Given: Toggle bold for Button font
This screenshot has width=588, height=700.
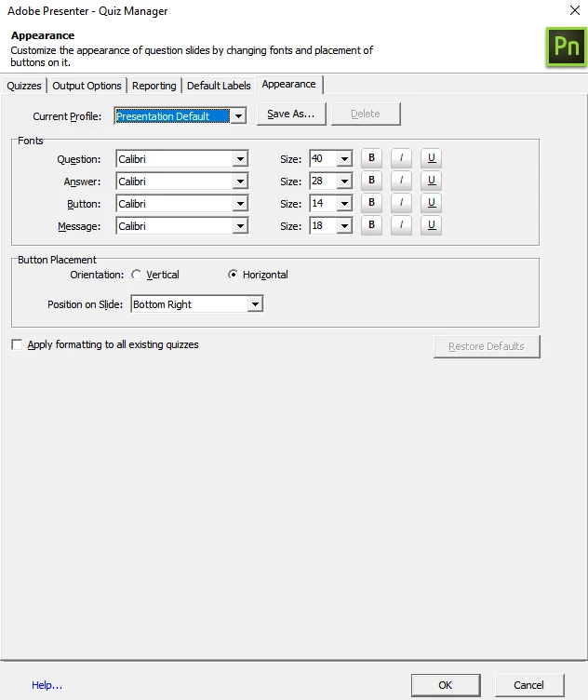Looking at the screenshot, I should click(x=371, y=203).
